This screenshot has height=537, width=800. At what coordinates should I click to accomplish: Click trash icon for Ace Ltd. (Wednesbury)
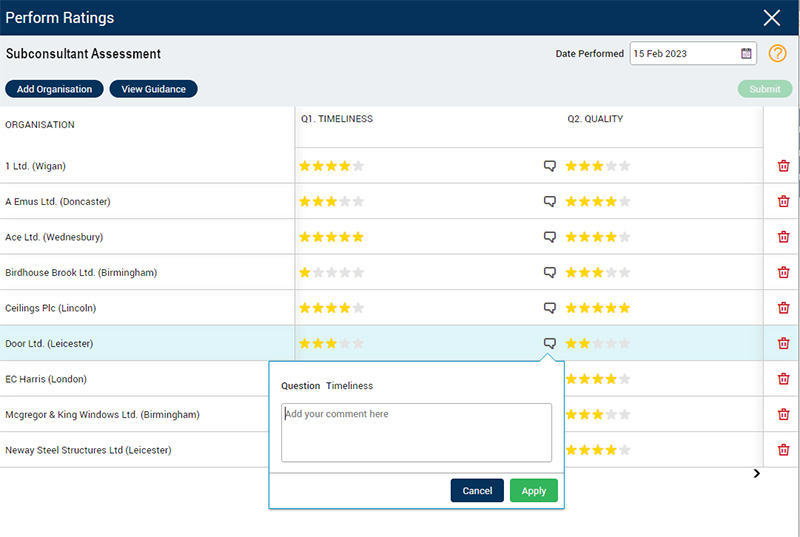click(x=783, y=237)
